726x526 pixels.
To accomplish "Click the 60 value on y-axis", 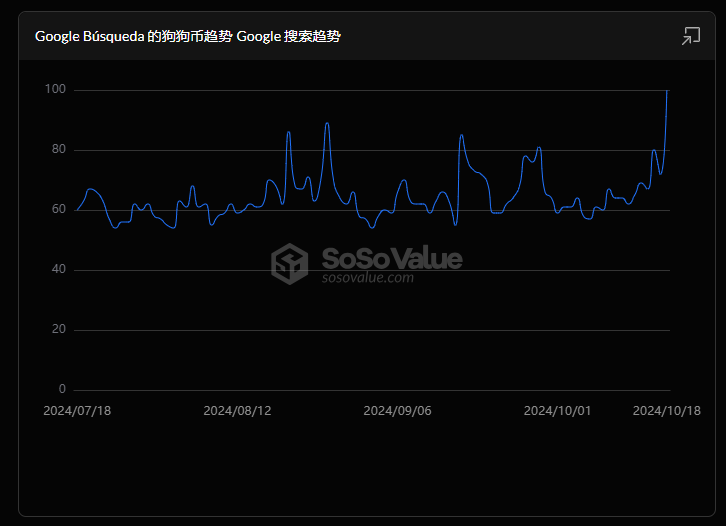I will click(58, 210).
